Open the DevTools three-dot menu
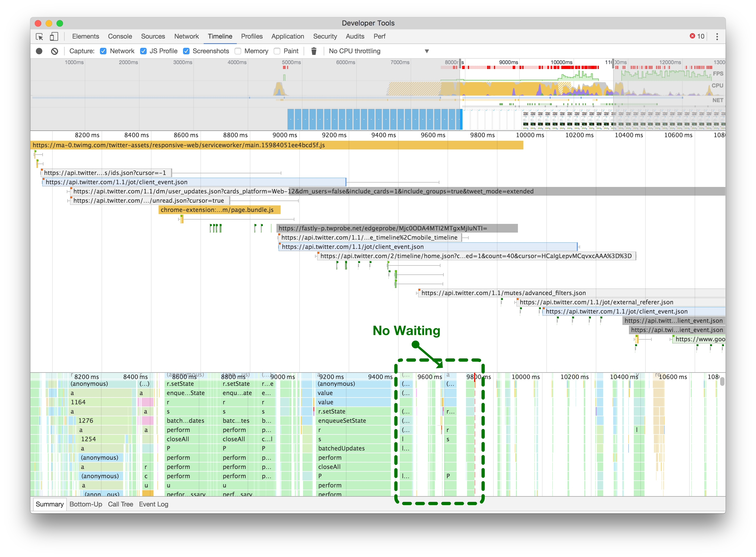 point(717,36)
